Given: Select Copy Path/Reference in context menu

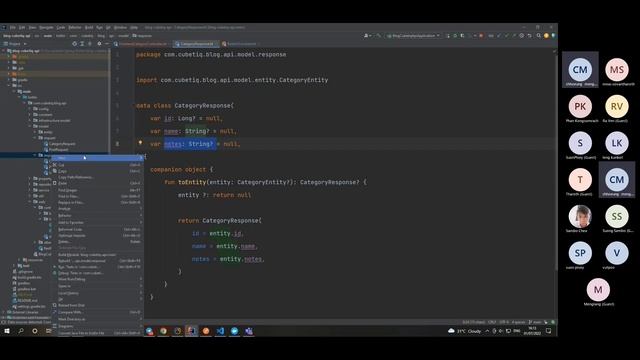Looking at the screenshot, I should 98,177.
